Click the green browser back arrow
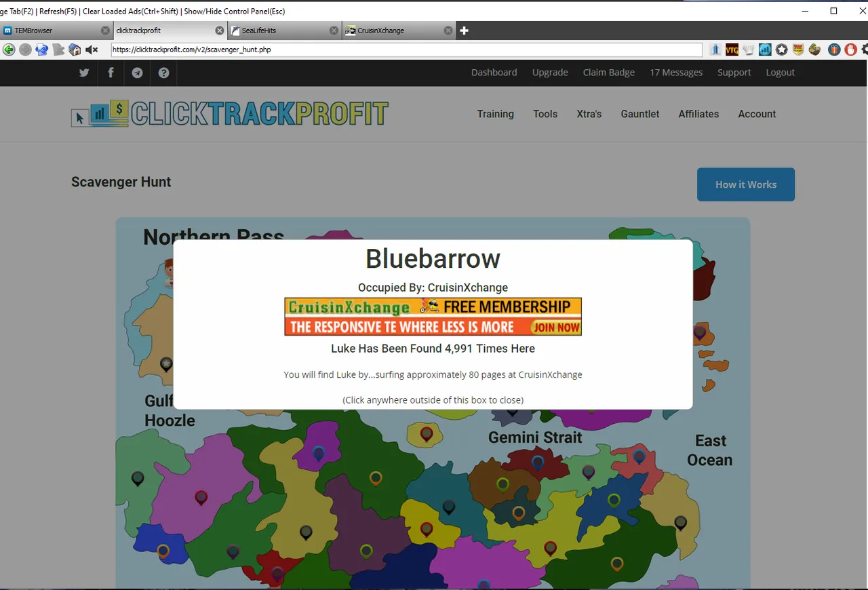 9,50
